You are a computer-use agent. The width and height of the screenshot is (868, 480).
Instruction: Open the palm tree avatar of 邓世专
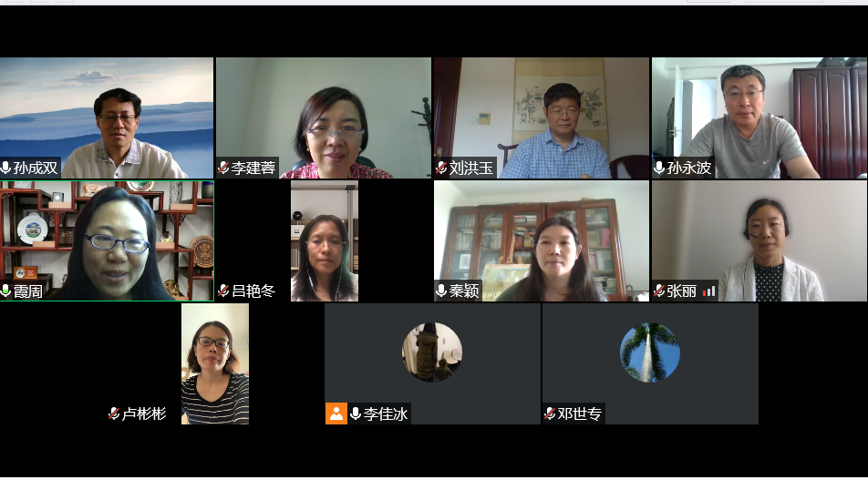(x=649, y=352)
